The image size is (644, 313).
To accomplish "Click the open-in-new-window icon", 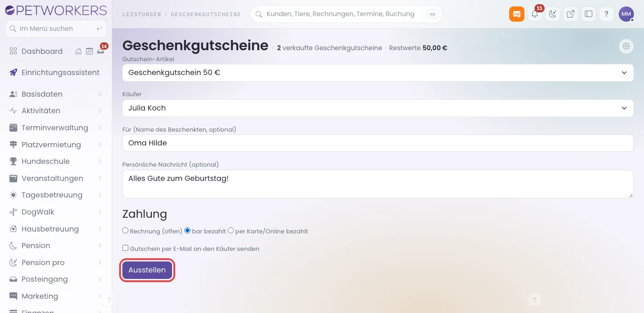I will 570,14.
